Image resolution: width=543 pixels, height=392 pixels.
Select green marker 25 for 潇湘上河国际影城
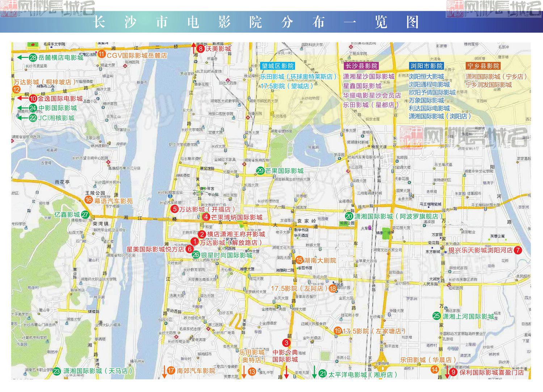(x=437, y=316)
